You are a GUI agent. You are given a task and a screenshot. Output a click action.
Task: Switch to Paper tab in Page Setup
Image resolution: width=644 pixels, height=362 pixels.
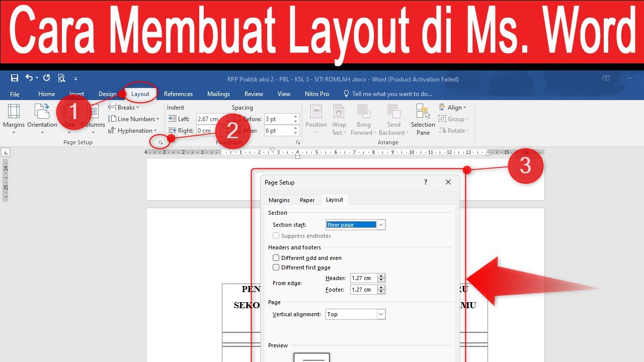[307, 200]
